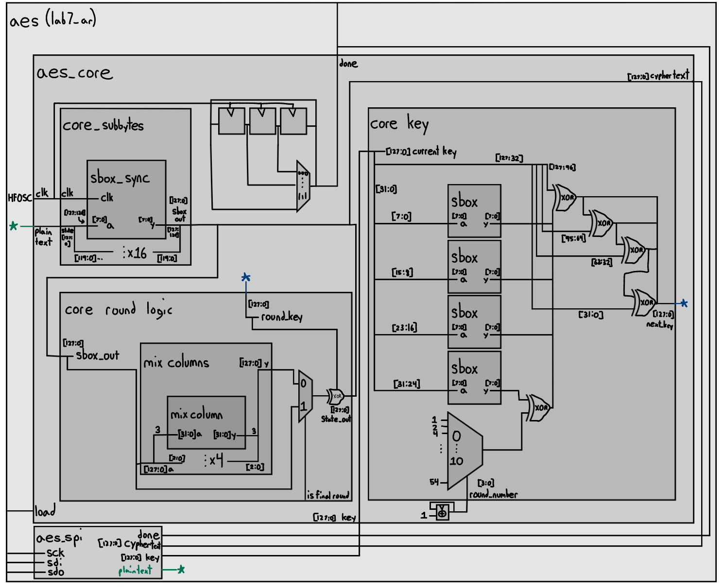Screen dimensions: 723x588
Task: Select the XOR gate labeled [63:32]
Action: [x=637, y=250]
